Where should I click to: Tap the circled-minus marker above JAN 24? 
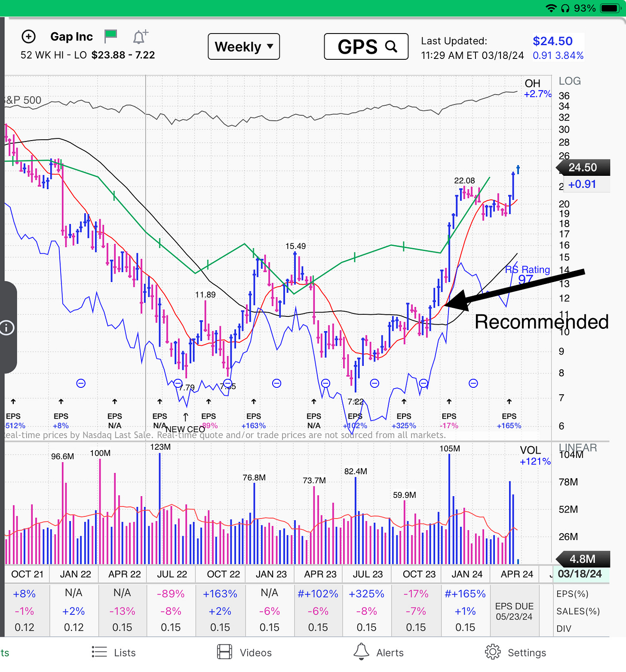473,383
